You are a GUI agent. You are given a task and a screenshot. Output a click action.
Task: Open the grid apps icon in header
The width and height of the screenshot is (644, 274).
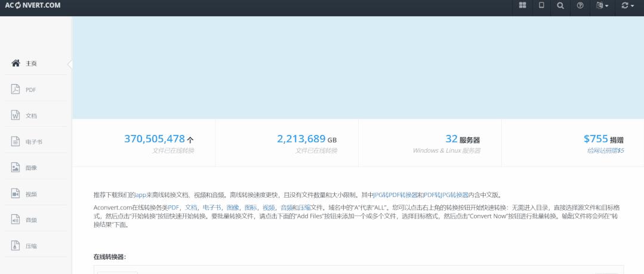pyautogui.click(x=522, y=5)
